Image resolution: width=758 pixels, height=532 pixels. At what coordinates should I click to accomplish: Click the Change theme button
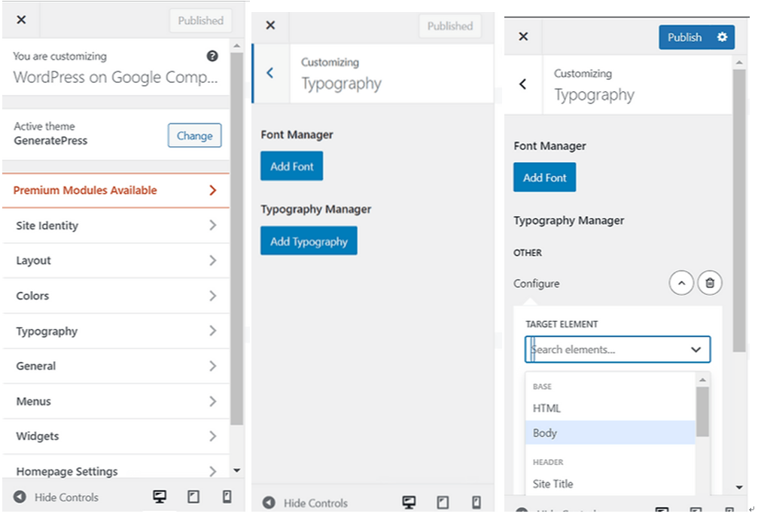pyautogui.click(x=194, y=136)
